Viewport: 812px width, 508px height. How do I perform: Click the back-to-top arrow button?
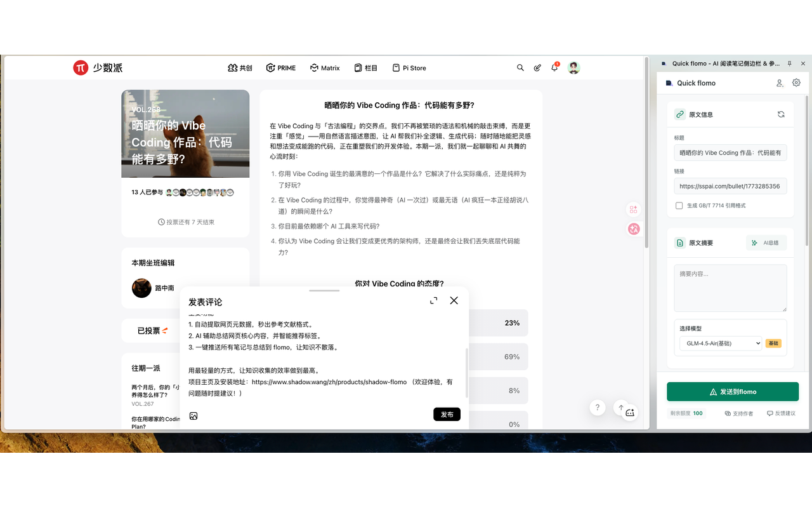[621, 408]
